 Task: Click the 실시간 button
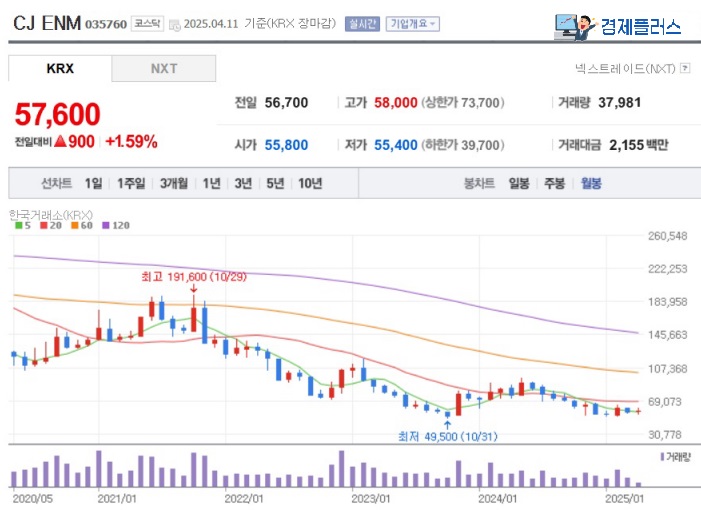click(362, 24)
